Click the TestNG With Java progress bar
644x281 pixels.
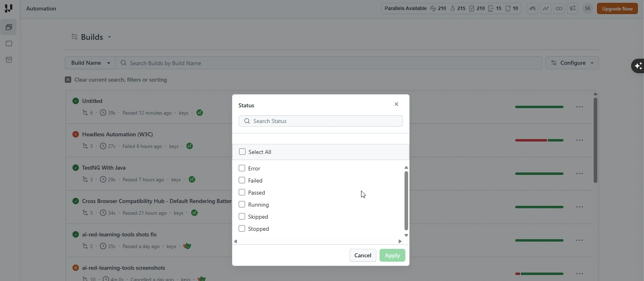pyautogui.click(x=539, y=174)
